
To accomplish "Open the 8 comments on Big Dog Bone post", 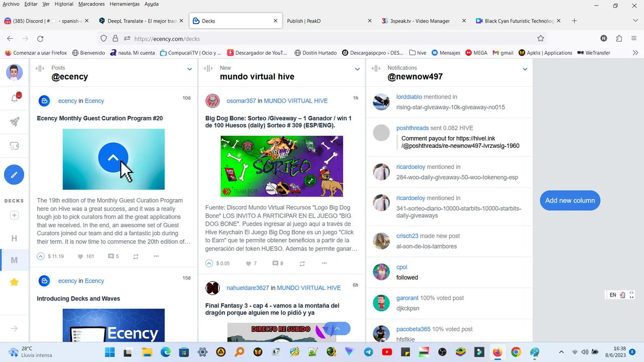I will [x=278, y=263].
